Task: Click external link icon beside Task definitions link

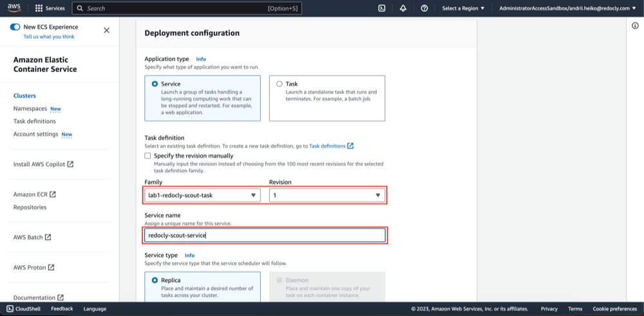Action: point(350,145)
